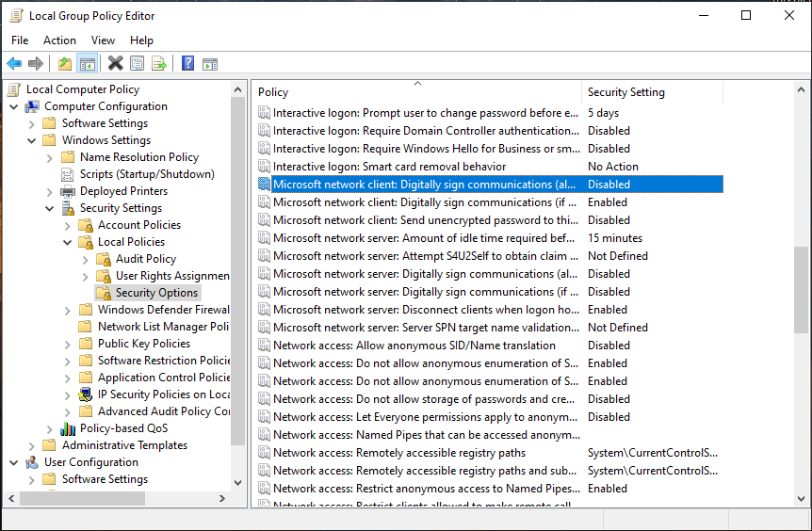Expand the Audit Policy node

[x=86, y=260]
